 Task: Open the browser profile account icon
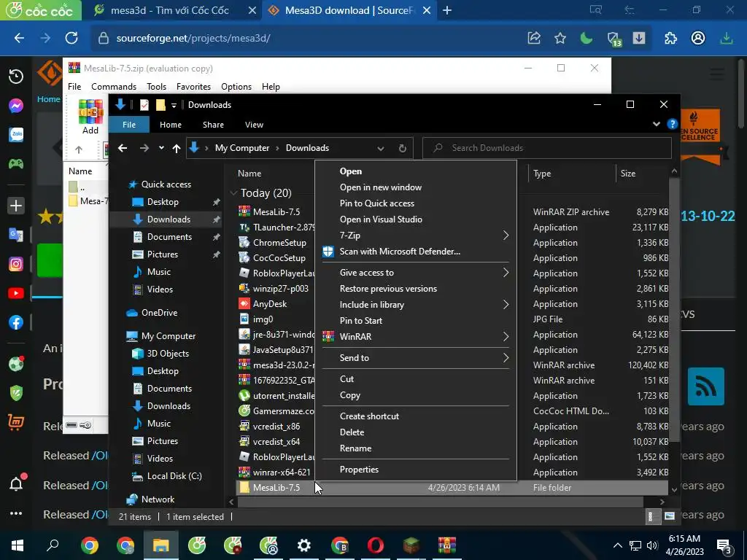tap(698, 38)
